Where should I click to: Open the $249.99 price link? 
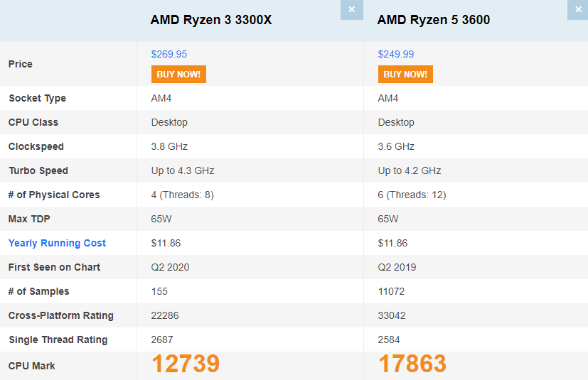click(396, 54)
